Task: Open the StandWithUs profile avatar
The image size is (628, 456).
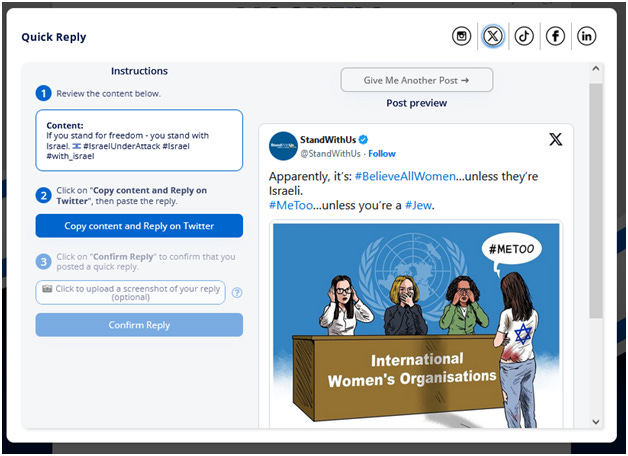Action: click(283, 146)
